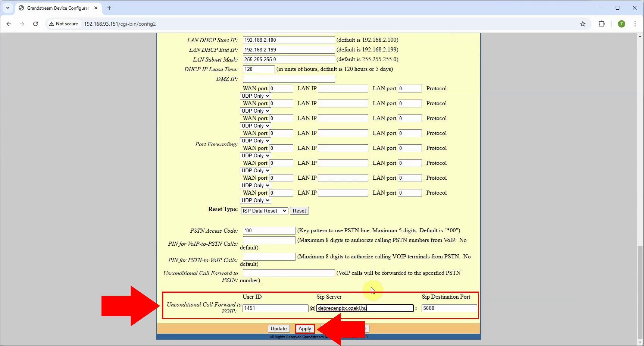
Task: Open the Chrome three-dot menu
Action: 635,24
